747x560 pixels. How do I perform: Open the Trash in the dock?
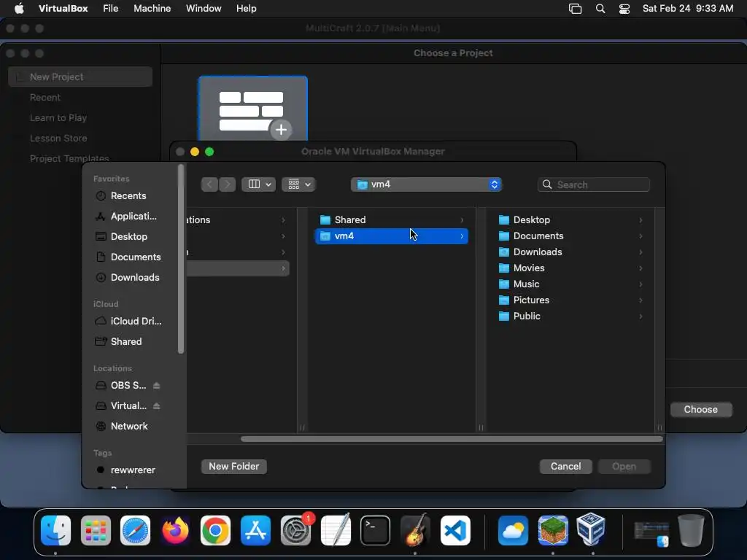[x=691, y=530]
